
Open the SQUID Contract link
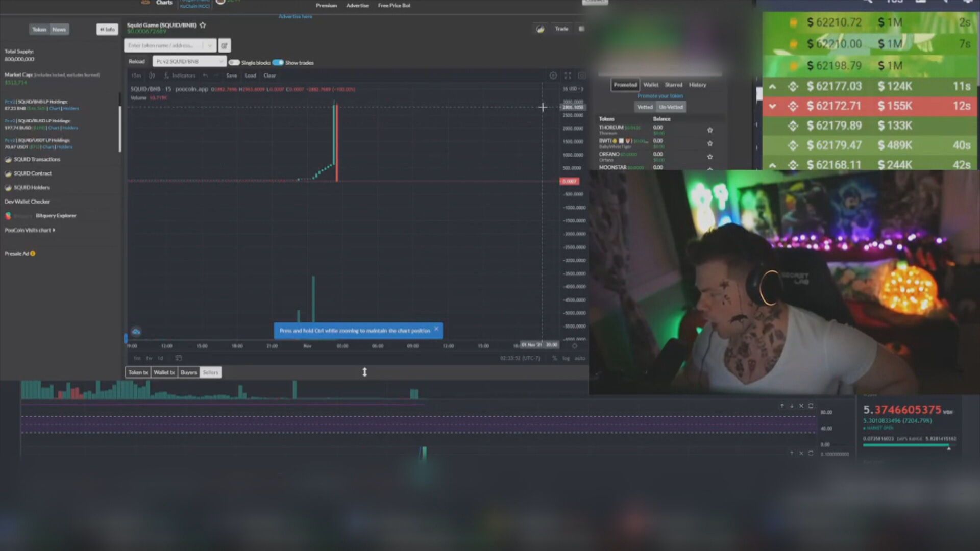(x=32, y=173)
